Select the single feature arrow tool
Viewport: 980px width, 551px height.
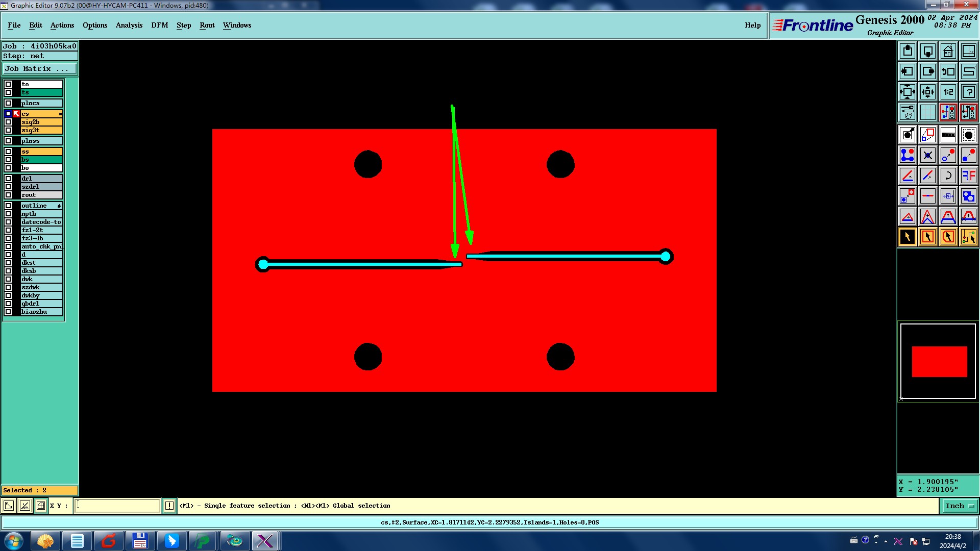907,237
